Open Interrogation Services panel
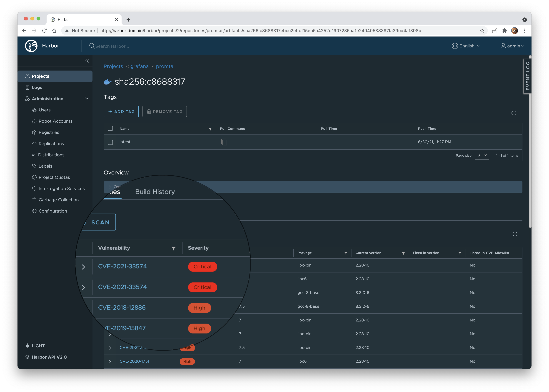 click(x=61, y=189)
